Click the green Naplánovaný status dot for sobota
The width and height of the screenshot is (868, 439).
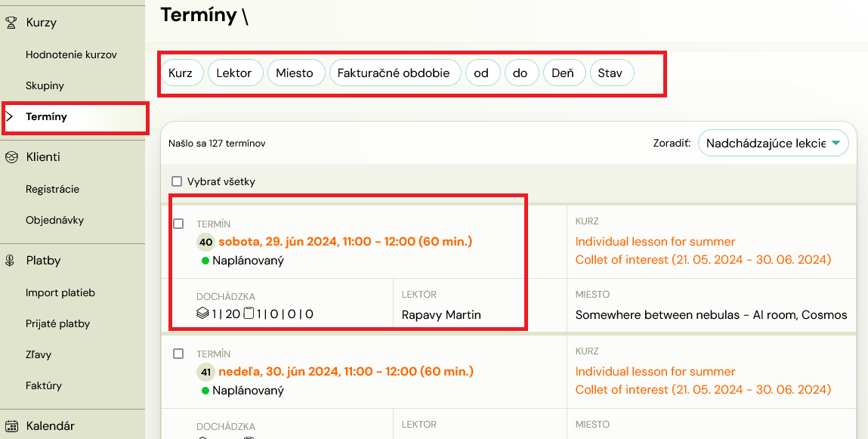tap(205, 261)
